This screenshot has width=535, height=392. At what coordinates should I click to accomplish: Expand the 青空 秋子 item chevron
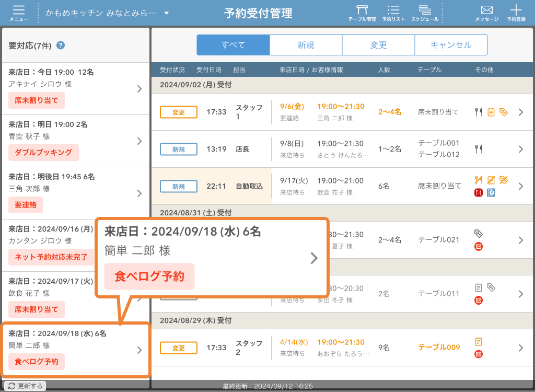tap(139, 141)
